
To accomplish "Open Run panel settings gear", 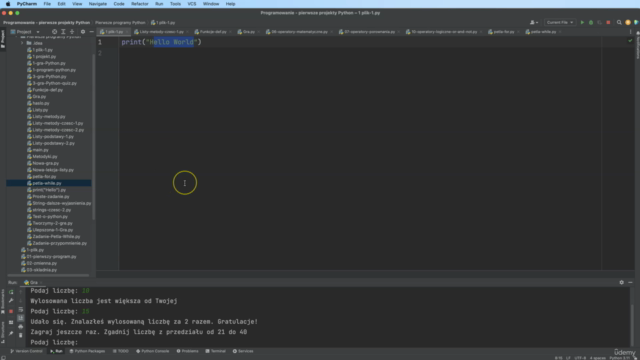I will pos(622,282).
